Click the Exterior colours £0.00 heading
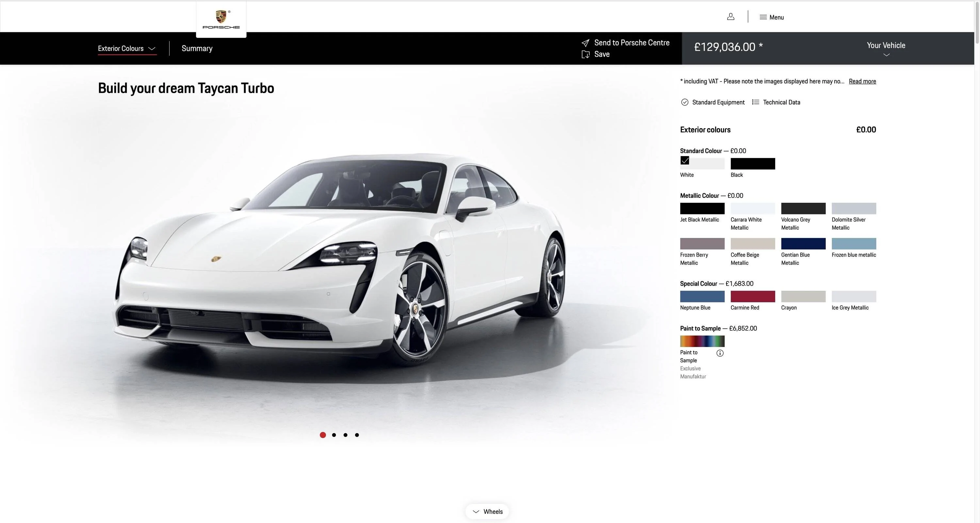This screenshot has height=523, width=980. tap(778, 130)
